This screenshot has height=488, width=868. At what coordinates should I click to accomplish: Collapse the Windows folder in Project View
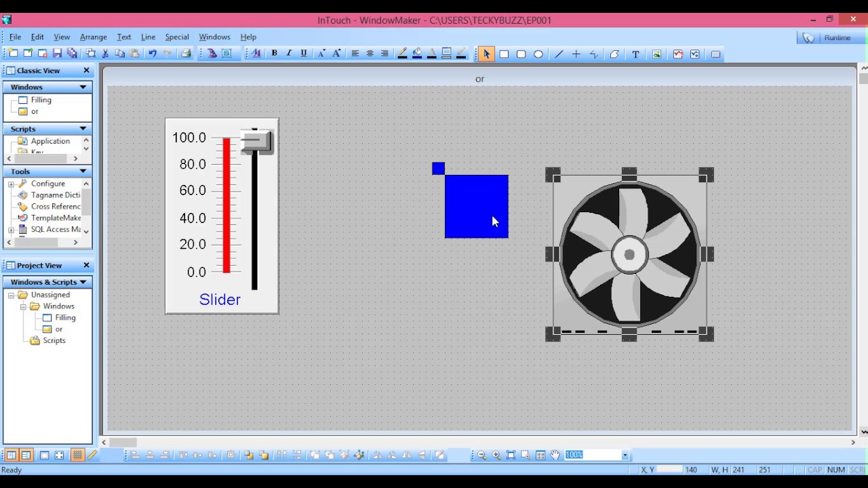click(x=23, y=307)
